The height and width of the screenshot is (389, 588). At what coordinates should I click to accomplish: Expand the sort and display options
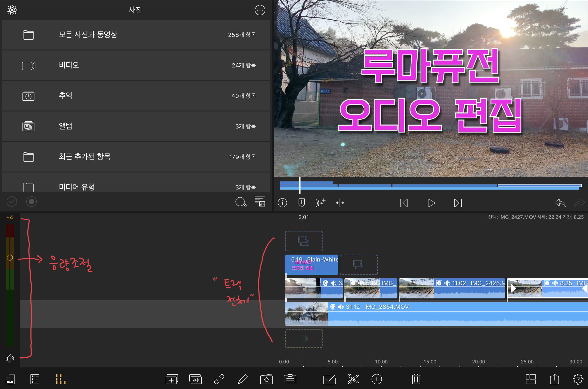click(260, 202)
